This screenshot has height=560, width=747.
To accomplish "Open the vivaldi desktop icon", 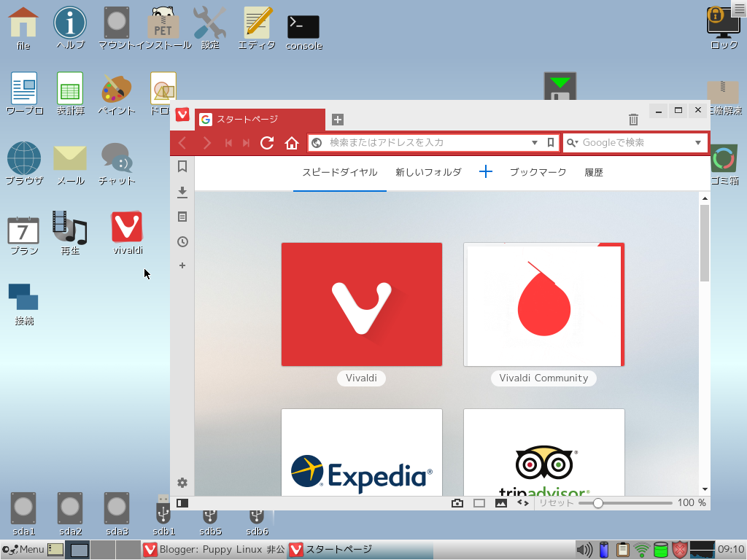I will pos(127,233).
